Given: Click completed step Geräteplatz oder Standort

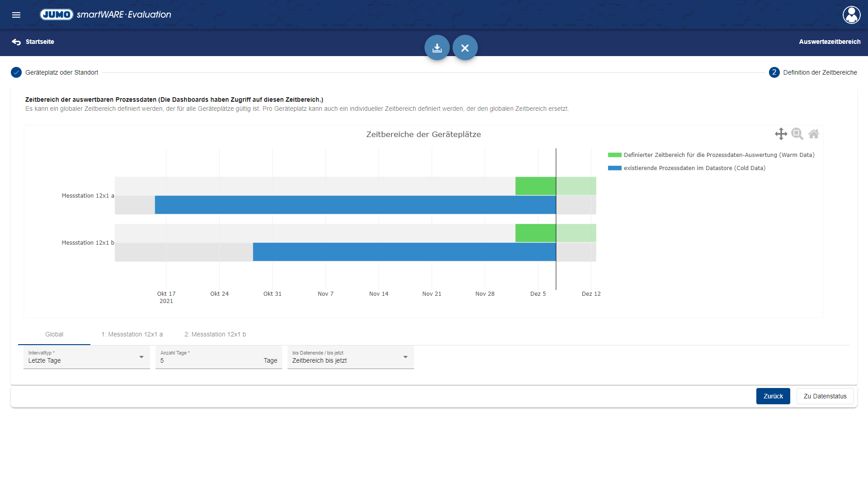Looking at the screenshot, I should tap(55, 72).
